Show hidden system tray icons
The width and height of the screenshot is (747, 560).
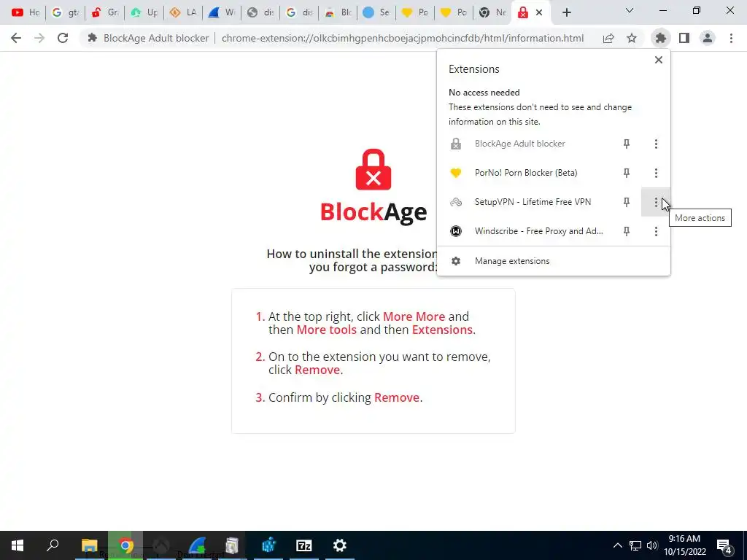point(617,545)
